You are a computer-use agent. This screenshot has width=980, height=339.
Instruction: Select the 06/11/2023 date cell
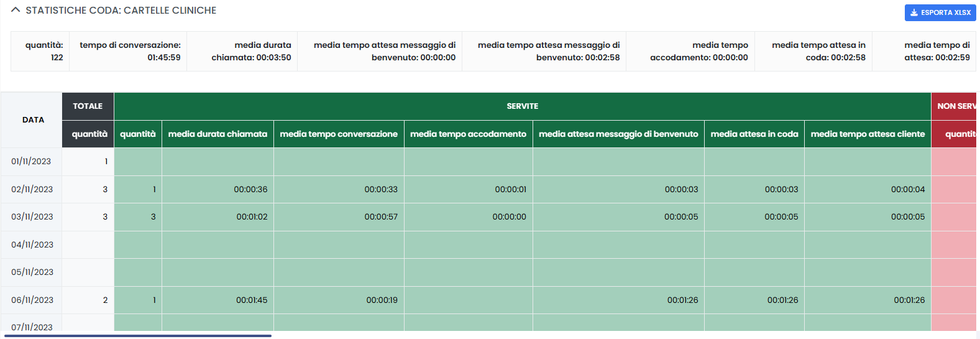[x=32, y=300]
